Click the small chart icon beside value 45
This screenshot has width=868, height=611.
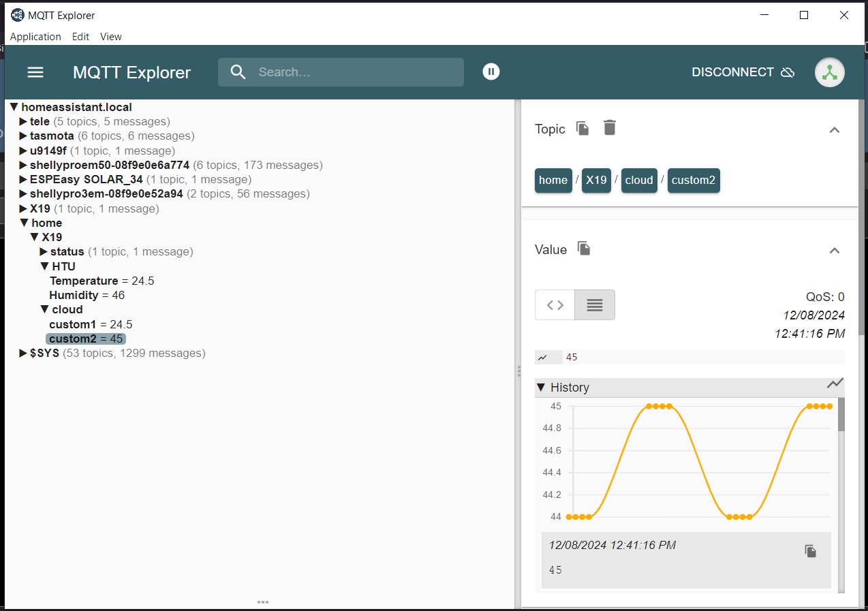(543, 357)
